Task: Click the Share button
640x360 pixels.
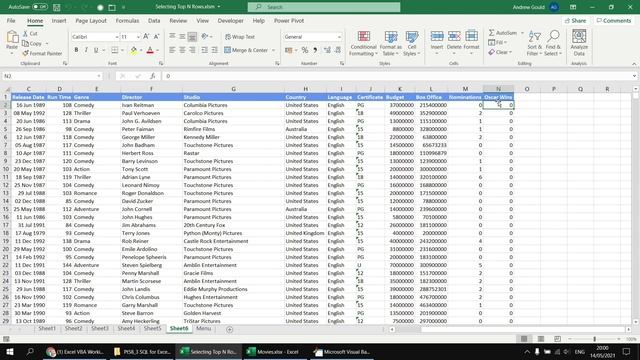Action: [576, 20]
